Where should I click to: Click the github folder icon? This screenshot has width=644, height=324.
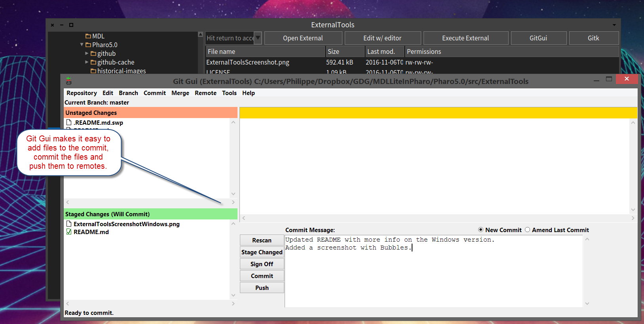[x=93, y=53]
